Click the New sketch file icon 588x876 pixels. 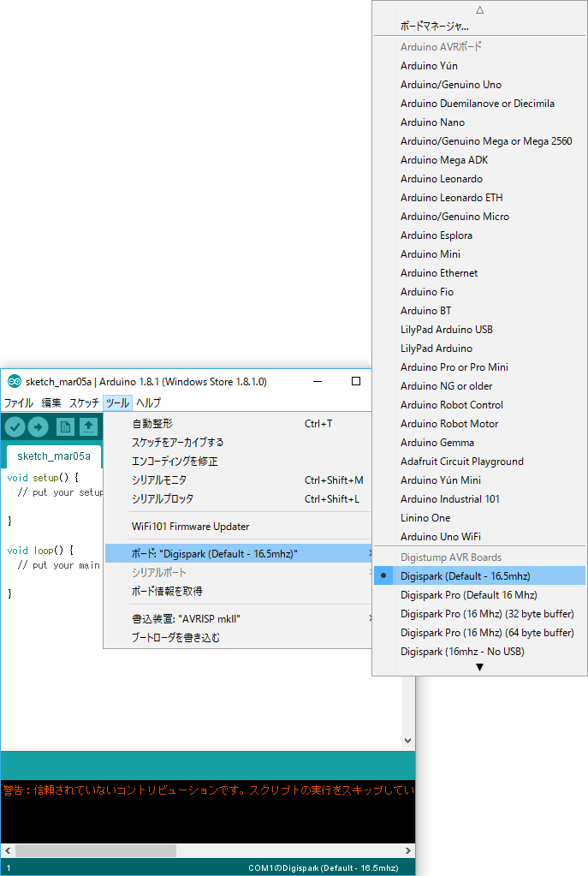point(65,427)
